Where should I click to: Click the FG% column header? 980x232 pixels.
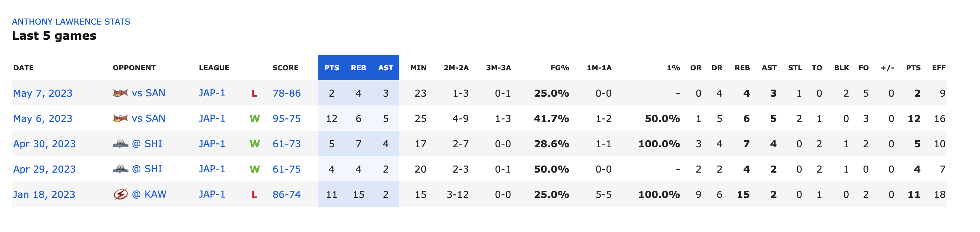pos(559,68)
